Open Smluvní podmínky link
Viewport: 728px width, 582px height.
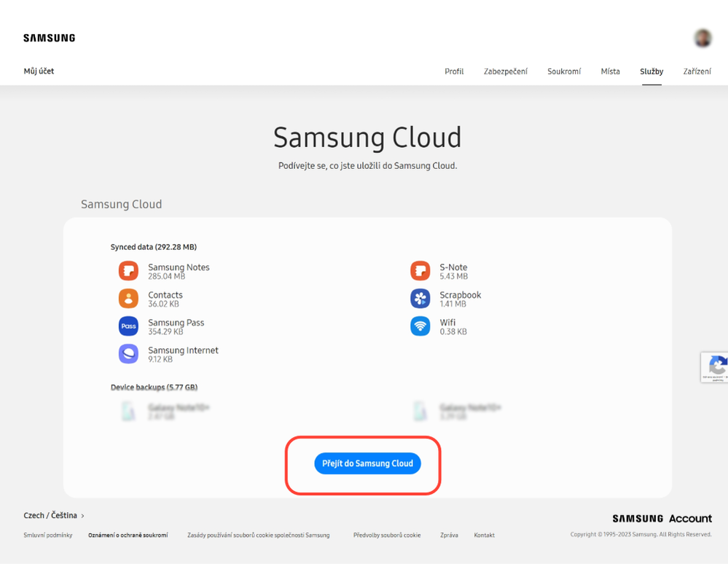tap(48, 535)
